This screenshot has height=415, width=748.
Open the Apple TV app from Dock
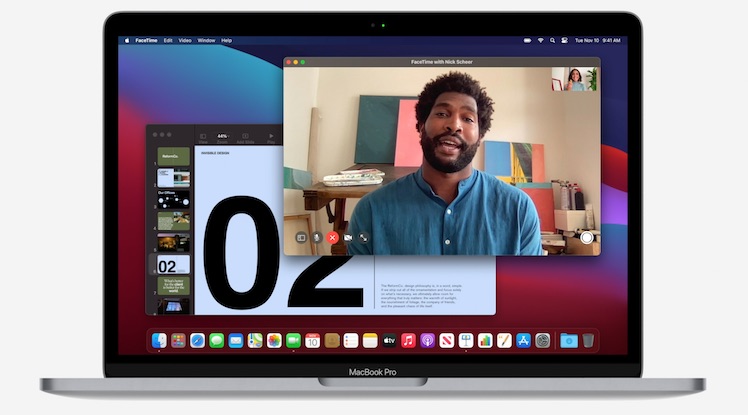(x=389, y=341)
